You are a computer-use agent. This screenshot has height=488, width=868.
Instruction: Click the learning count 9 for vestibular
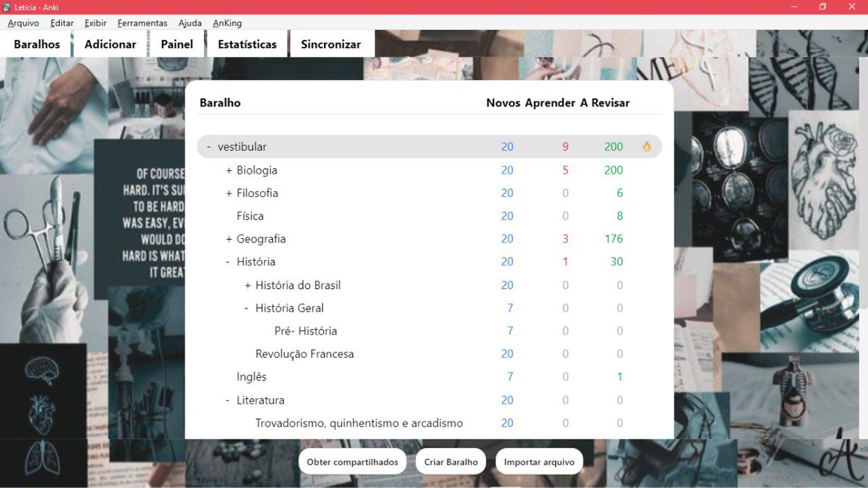566,147
